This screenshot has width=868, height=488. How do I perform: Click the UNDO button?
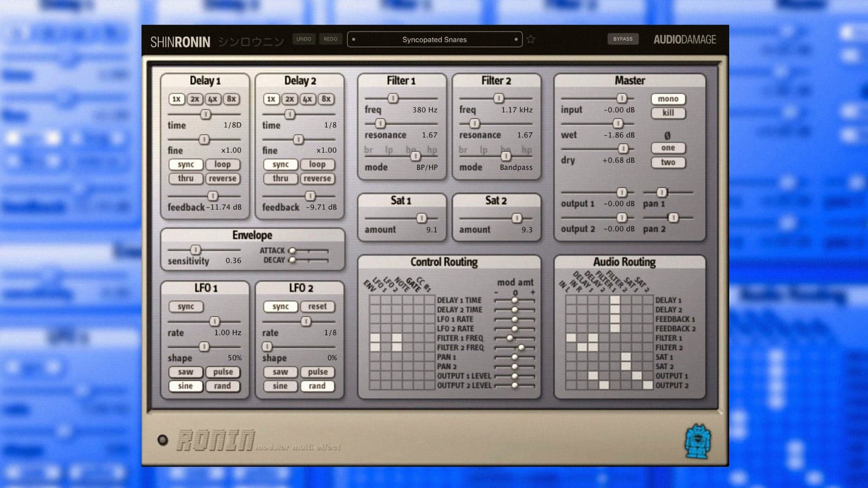point(304,39)
